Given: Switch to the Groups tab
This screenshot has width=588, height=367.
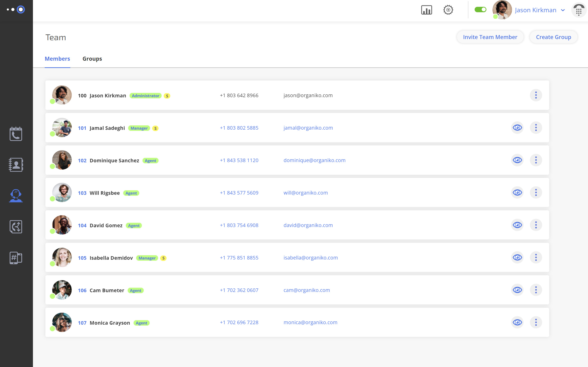Looking at the screenshot, I should coord(92,59).
